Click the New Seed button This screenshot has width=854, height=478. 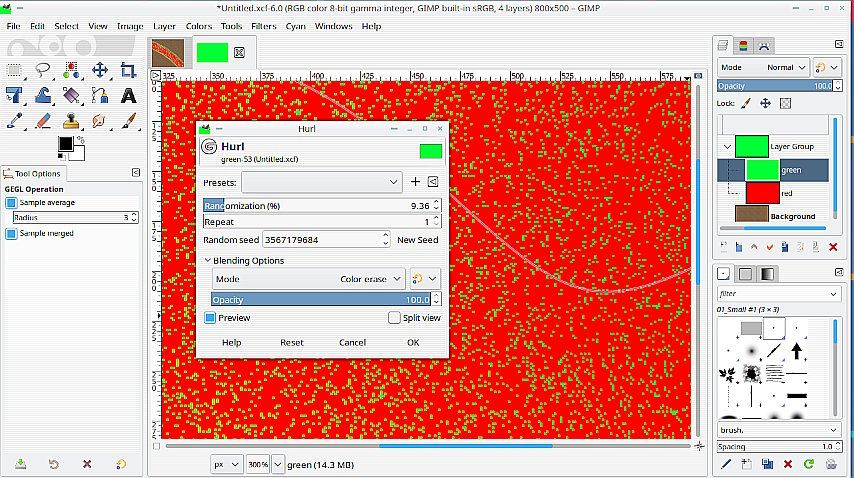[417, 240]
